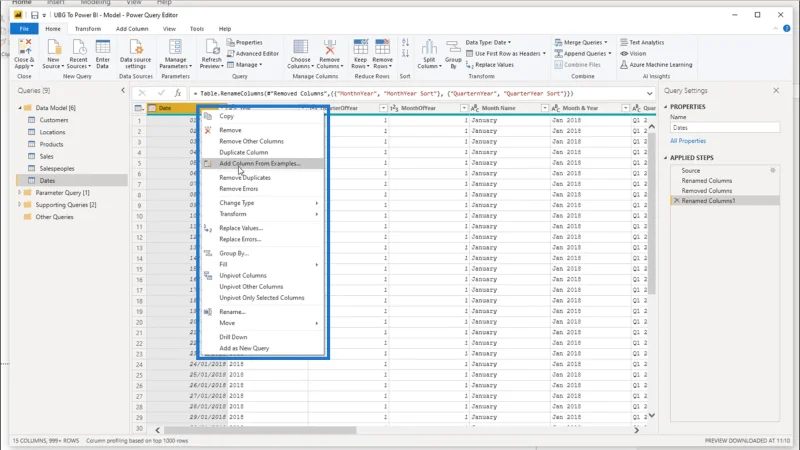Confirm formula with the checkmark icon
Viewport: 800px width, 450px height.
coord(161,93)
